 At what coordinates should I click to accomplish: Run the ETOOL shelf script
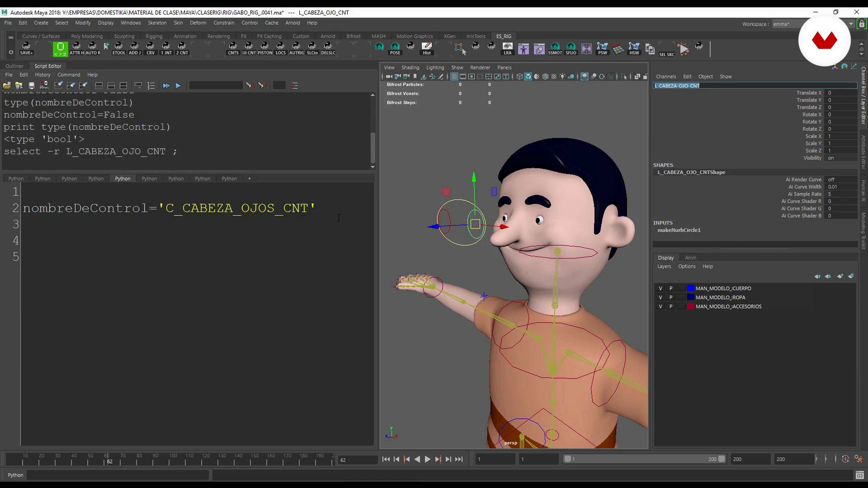119,48
